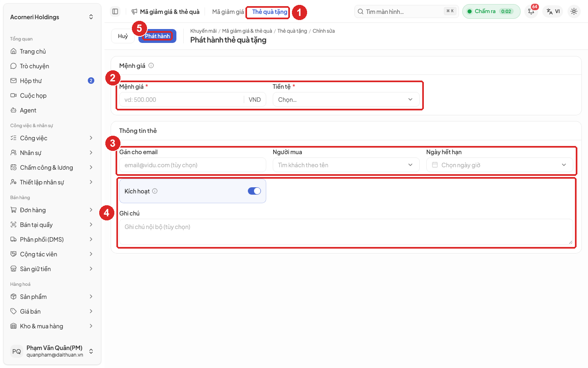Open the Ngày hết hạn date picker
This screenshot has width=588, height=368.
click(499, 165)
